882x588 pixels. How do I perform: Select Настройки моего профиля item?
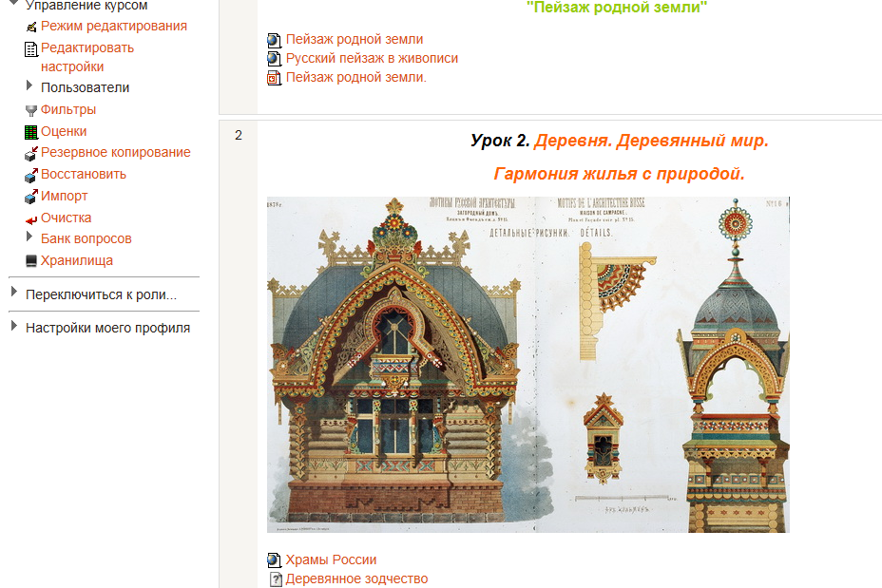click(108, 329)
